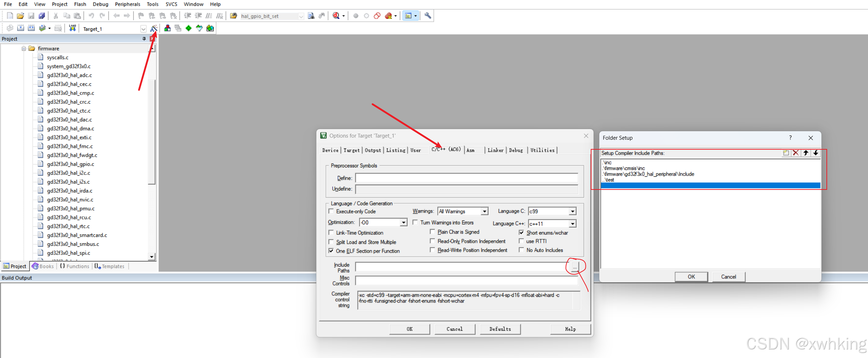
Task: Toggle Plain Char is Signed checkbox
Action: click(432, 232)
